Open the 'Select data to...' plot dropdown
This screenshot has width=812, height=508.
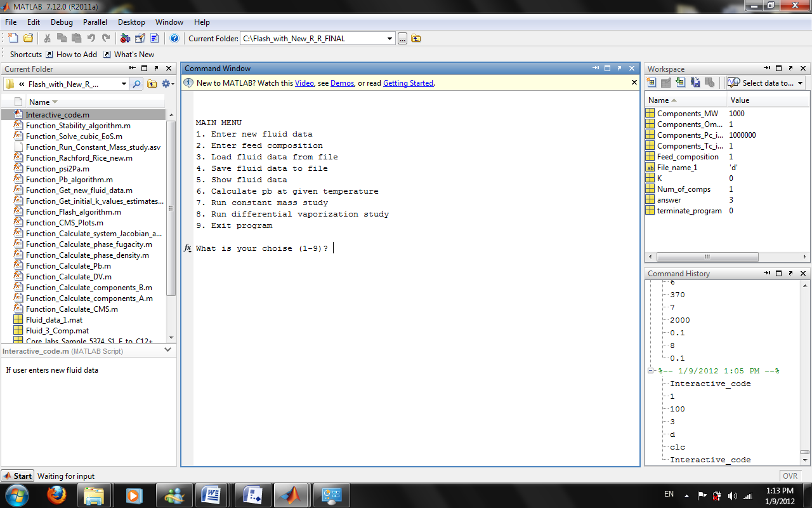[766, 83]
